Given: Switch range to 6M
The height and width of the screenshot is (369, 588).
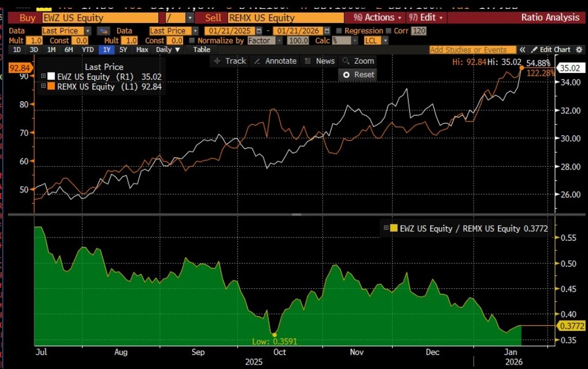Looking at the screenshot, I should click(x=69, y=50).
